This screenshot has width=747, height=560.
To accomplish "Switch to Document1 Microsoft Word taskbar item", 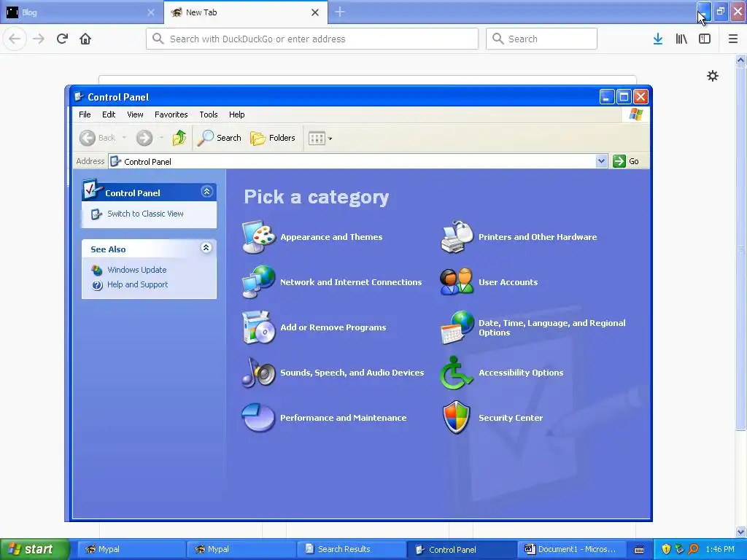I will pyautogui.click(x=572, y=549).
